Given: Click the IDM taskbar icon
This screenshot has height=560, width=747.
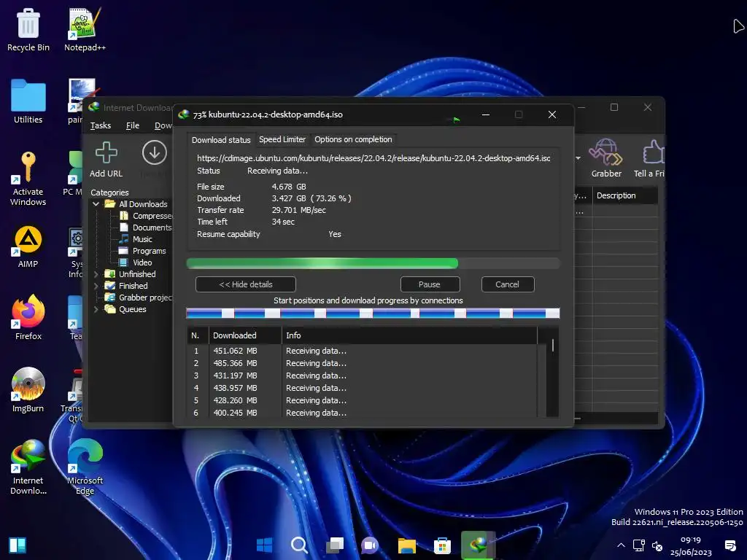Looking at the screenshot, I should [479, 545].
